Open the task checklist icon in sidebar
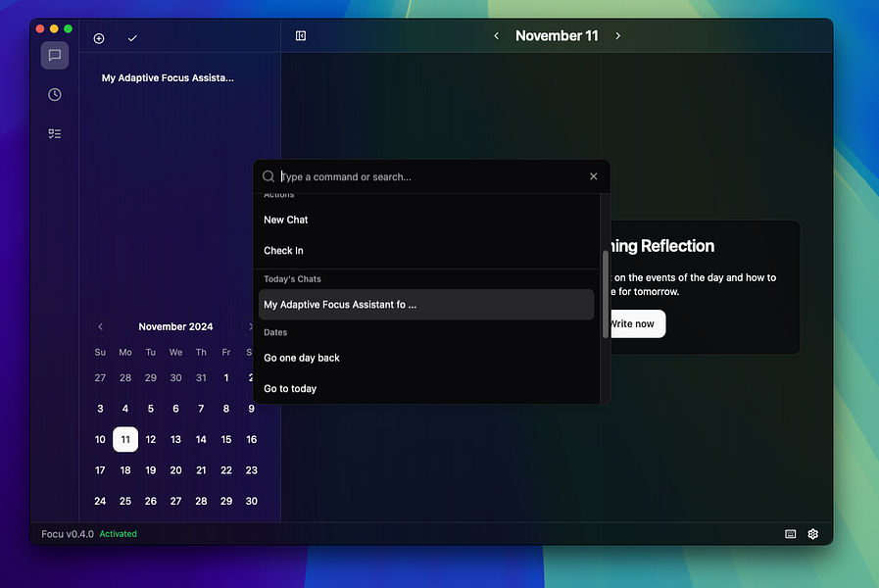Viewport: 879px width, 588px height. (54, 133)
